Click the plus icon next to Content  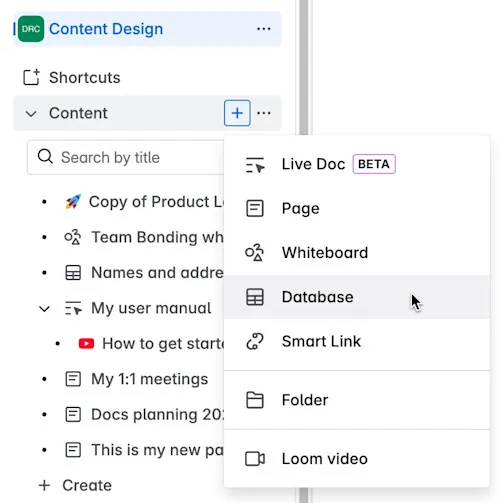click(x=237, y=113)
